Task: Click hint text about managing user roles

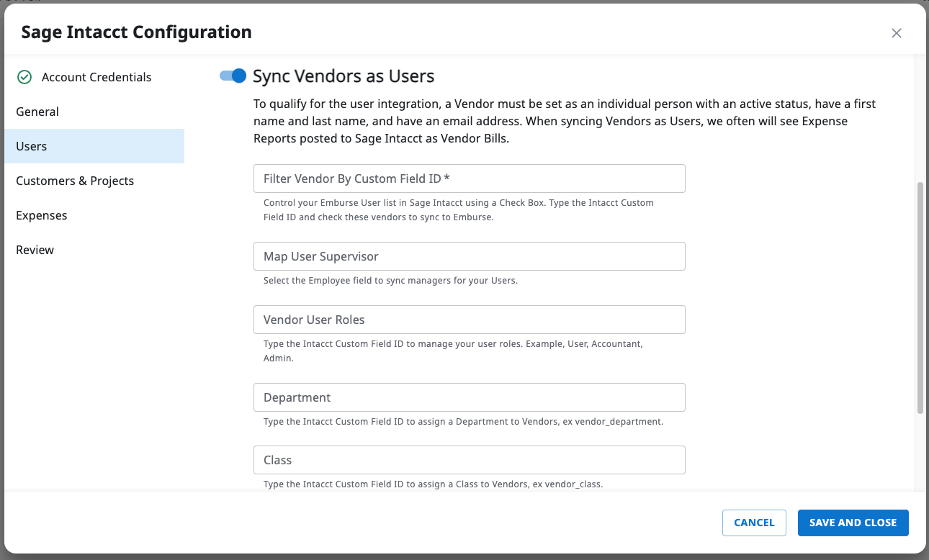Action: pyautogui.click(x=453, y=351)
